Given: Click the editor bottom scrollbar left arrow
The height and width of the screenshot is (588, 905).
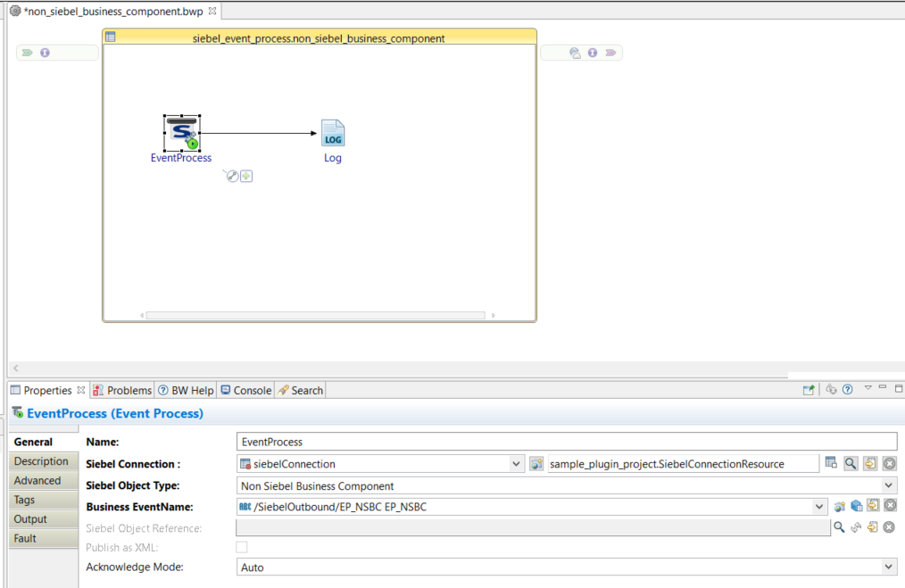Looking at the screenshot, I should 16,369.
